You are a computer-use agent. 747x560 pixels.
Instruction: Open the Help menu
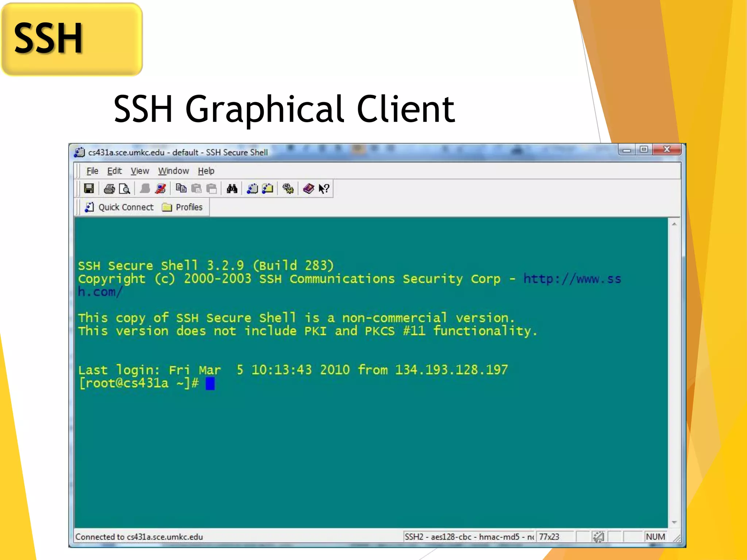pos(206,171)
